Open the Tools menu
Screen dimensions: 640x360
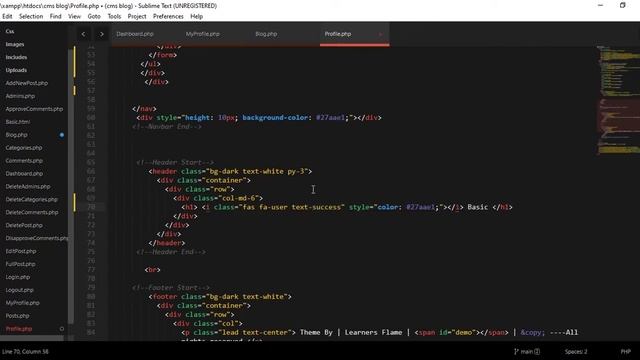coord(114,16)
